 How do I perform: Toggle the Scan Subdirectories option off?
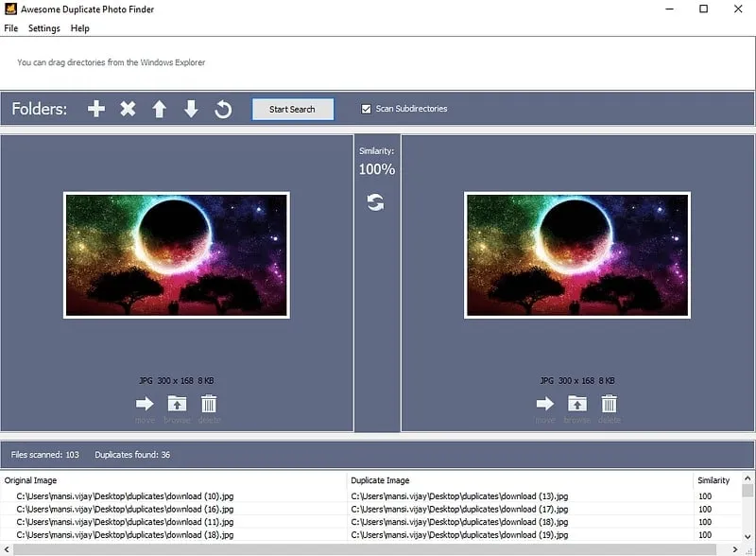[x=367, y=109]
